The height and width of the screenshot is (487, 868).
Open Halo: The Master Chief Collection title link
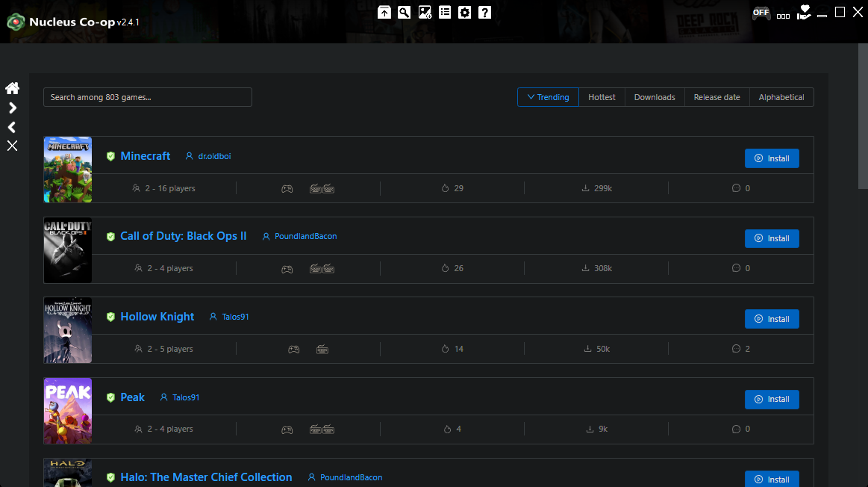coord(206,477)
